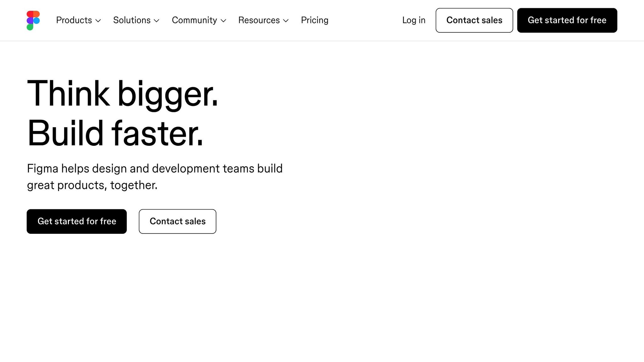The width and height of the screenshot is (644, 362).
Task: Click the chevron arrow beside Solutions
Action: click(x=157, y=21)
